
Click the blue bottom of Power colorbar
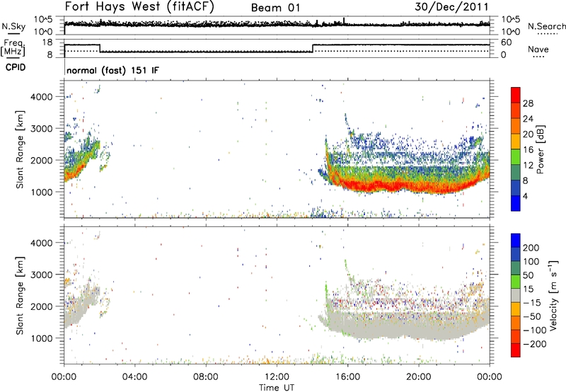tap(516, 203)
